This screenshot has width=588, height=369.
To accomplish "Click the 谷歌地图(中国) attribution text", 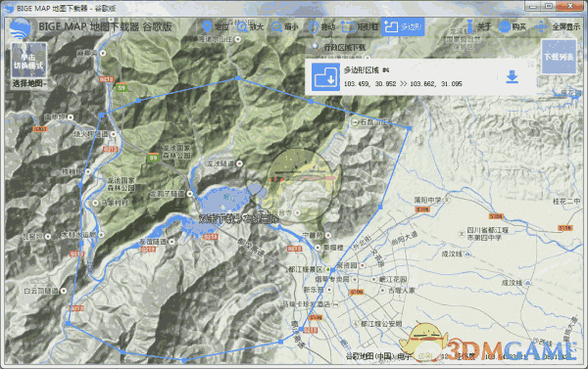I will pos(369,356).
